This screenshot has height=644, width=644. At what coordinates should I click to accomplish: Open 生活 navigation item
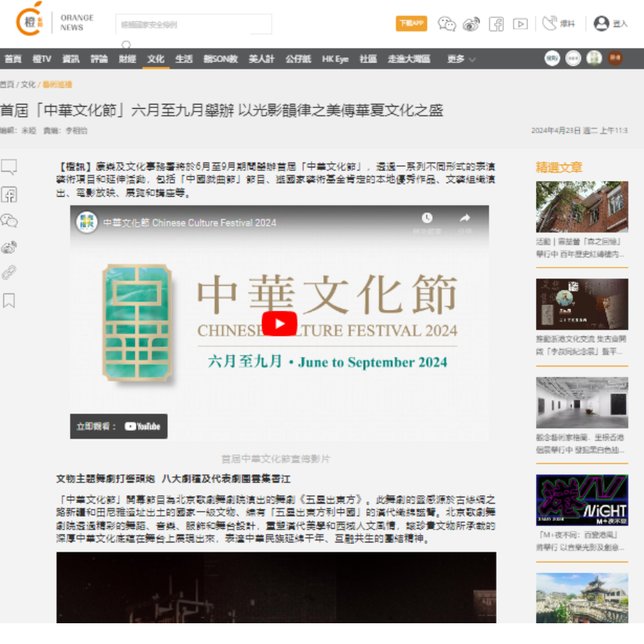184,59
